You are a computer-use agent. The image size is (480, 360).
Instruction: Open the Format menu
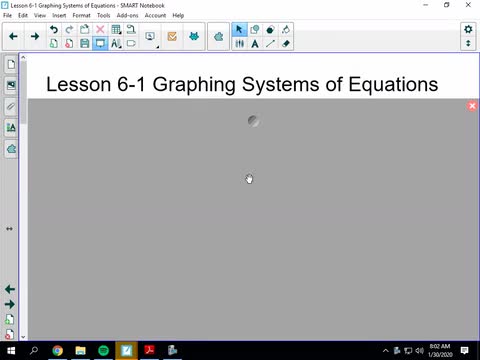[81, 15]
